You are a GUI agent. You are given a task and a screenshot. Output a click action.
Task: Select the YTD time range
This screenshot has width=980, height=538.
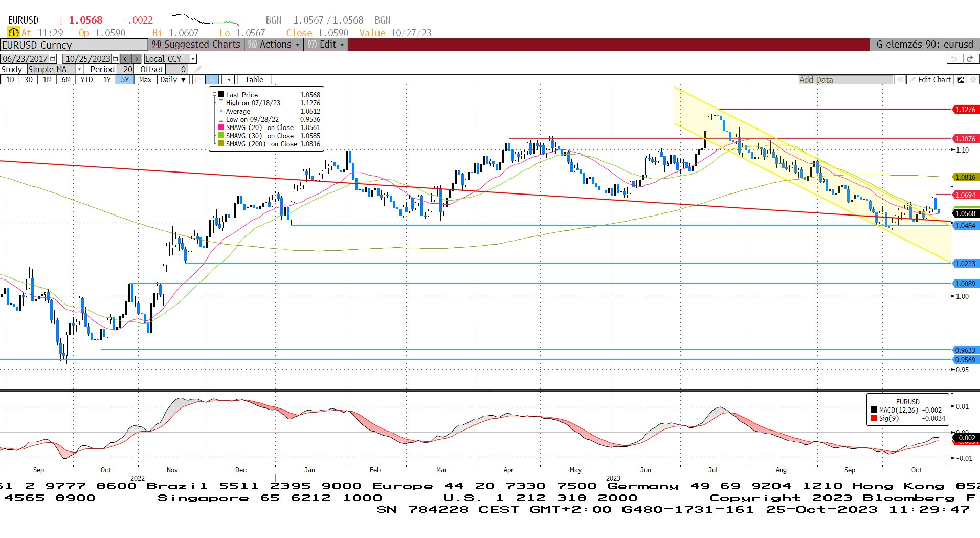coord(86,79)
